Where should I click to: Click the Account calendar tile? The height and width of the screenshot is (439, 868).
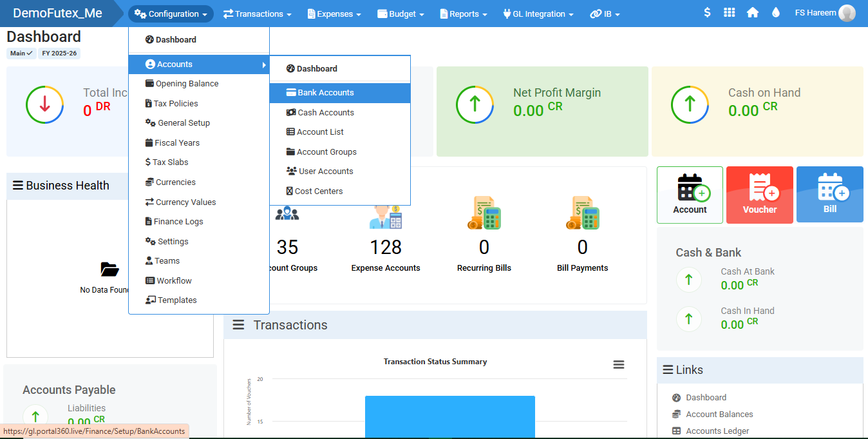point(690,195)
